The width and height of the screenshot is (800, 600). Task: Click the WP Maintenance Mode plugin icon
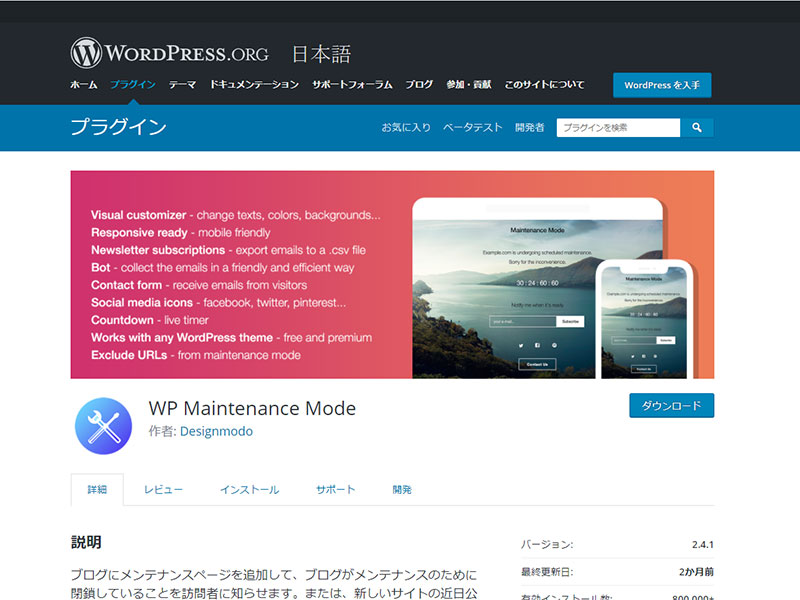[103, 426]
